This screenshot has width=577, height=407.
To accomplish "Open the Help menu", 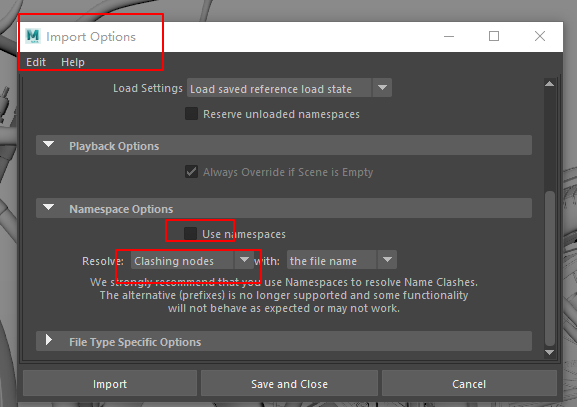I will point(73,62).
